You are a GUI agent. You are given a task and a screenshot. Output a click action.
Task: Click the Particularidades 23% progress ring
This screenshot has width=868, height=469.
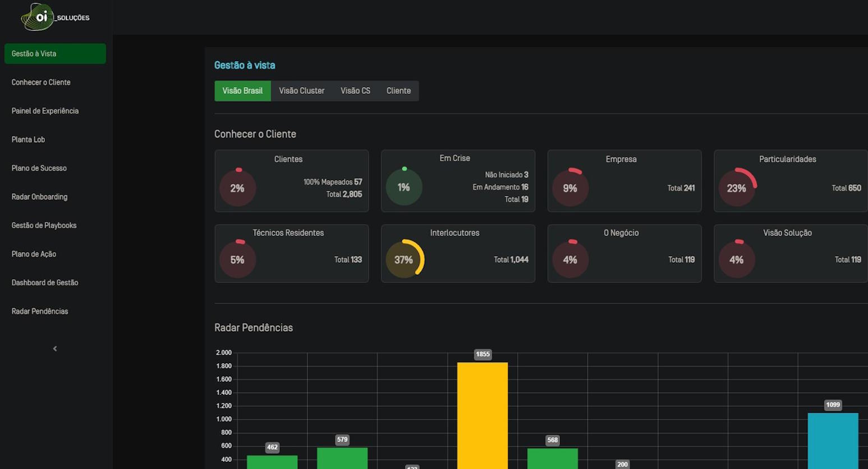click(737, 188)
